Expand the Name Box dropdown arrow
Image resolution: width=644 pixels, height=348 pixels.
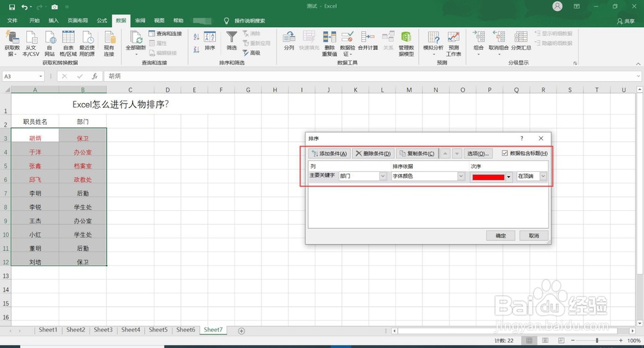(x=41, y=77)
